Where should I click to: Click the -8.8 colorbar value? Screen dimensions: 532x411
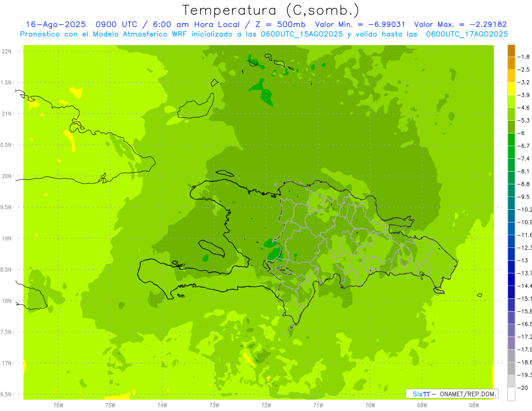(x=524, y=184)
